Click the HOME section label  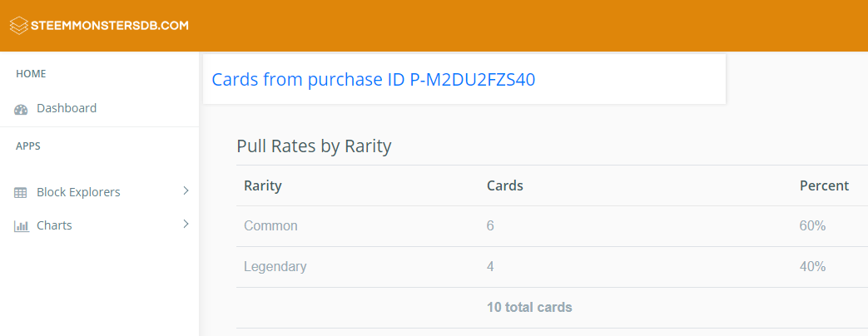tap(31, 74)
